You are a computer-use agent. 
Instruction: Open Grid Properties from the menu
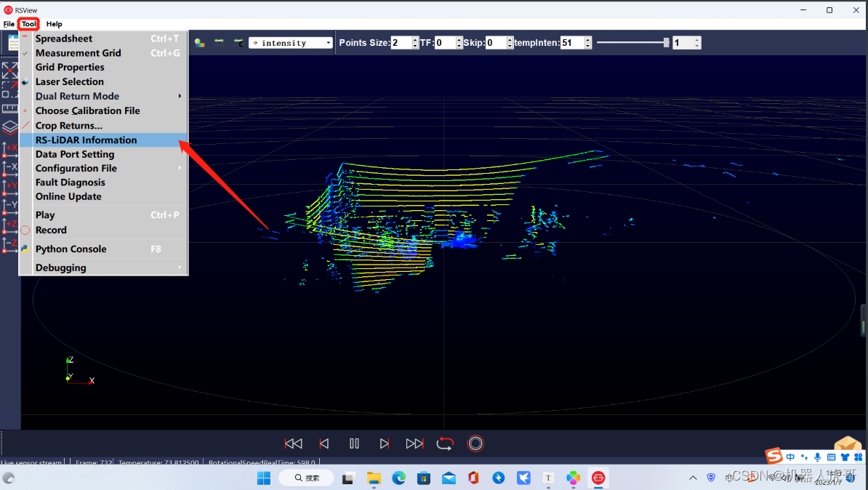[103, 67]
